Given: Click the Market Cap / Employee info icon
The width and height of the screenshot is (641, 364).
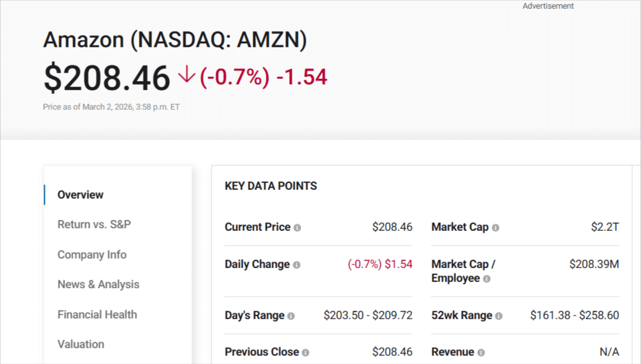Looking at the screenshot, I should click(486, 279).
